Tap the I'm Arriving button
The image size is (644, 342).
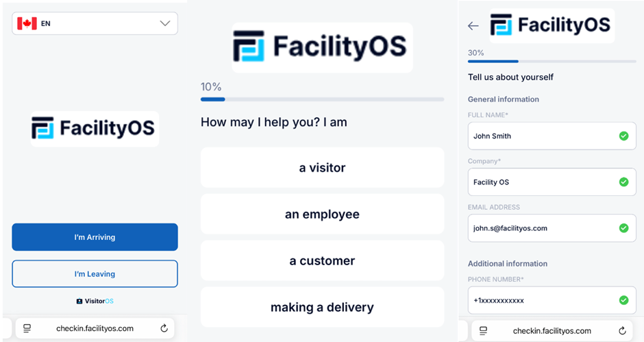95,237
